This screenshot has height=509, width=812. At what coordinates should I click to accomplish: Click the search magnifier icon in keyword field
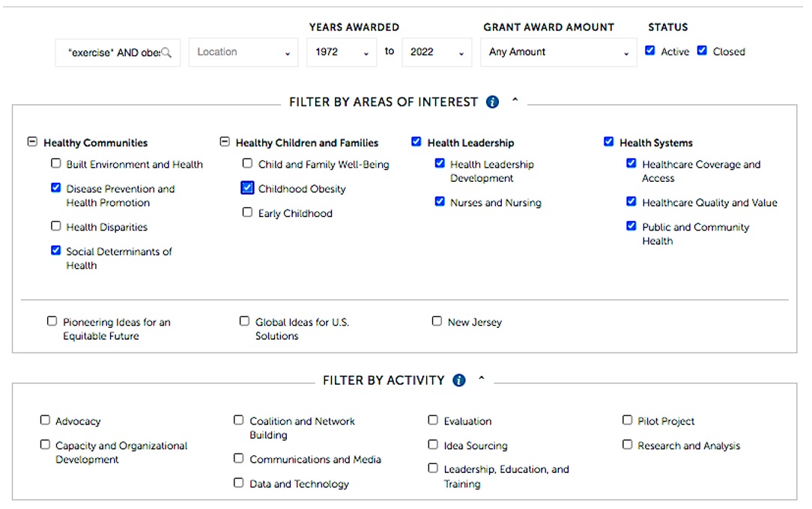[167, 52]
